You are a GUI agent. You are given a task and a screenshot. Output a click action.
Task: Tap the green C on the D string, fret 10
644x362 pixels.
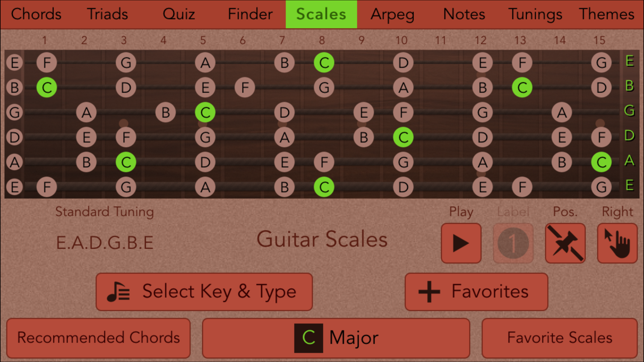point(403,137)
